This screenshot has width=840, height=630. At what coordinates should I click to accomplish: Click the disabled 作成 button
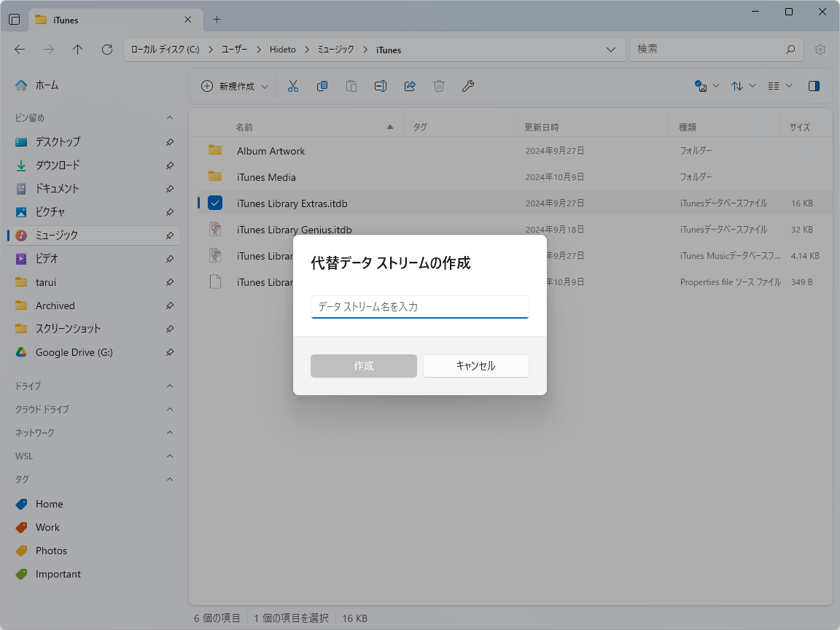pos(363,366)
